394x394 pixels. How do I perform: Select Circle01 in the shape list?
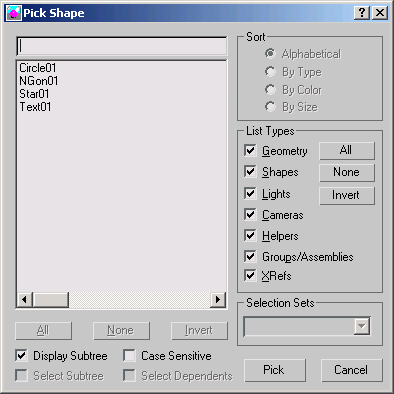[38, 68]
